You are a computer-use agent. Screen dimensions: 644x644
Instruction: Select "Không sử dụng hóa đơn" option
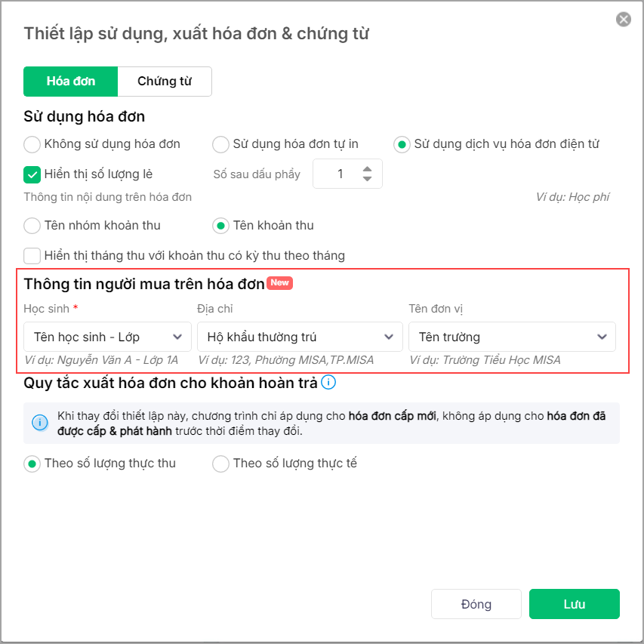click(32, 143)
